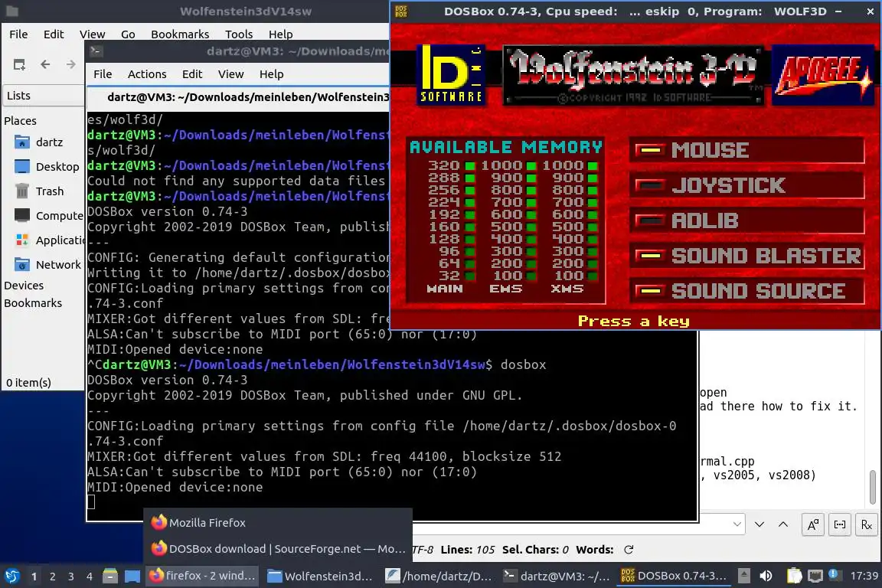This screenshot has width=882, height=588.
Task: Open file manager Tools menu
Action: point(239,34)
